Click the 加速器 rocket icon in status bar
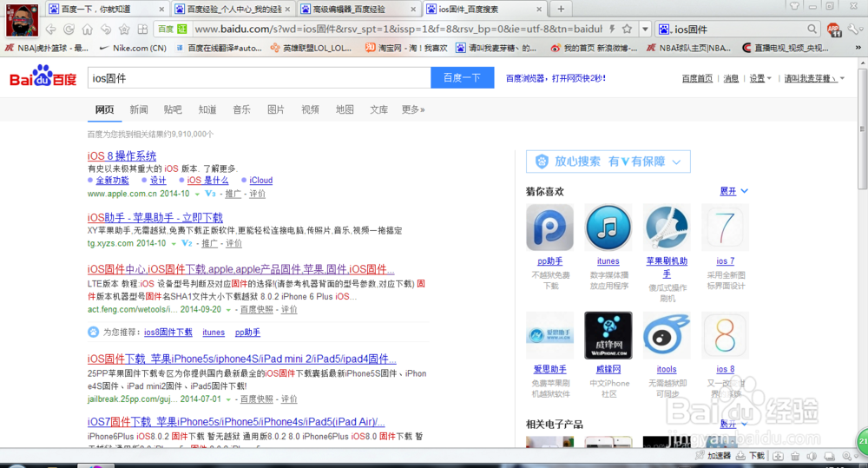This screenshot has height=468, width=868. pyautogui.click(x=700, y=455)
